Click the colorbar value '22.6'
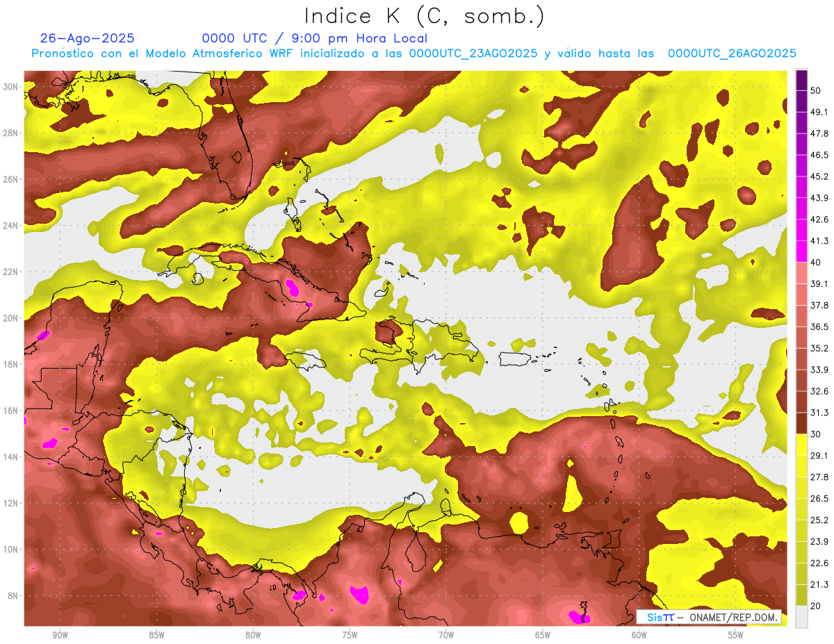834x644 pixels. point(819,563)
